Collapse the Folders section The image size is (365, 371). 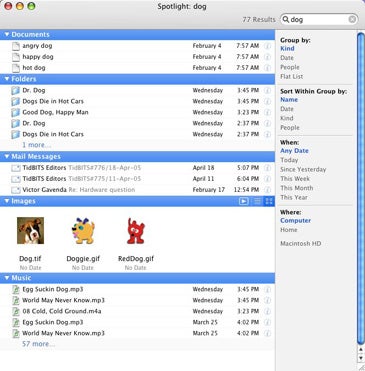click(7, 79)
